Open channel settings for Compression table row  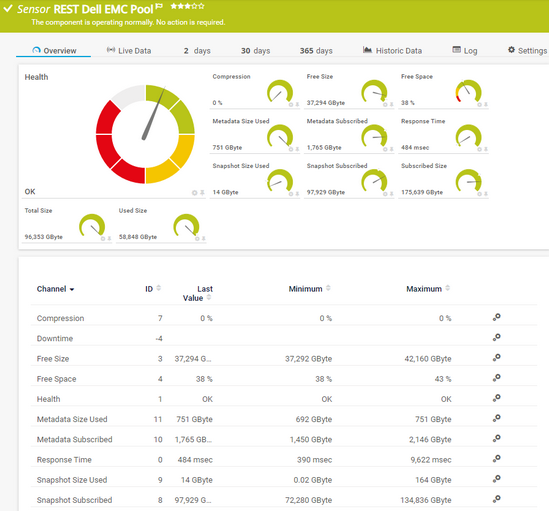click(496, 317)
